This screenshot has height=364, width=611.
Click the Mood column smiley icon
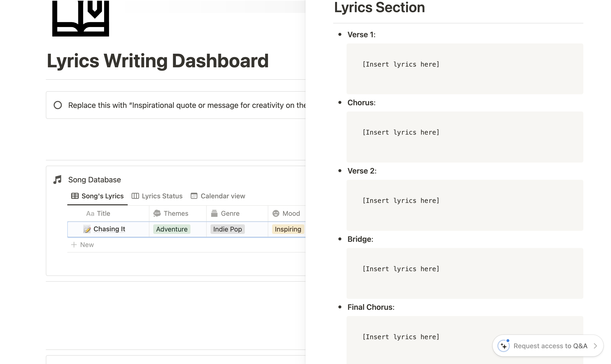(276, 213)
